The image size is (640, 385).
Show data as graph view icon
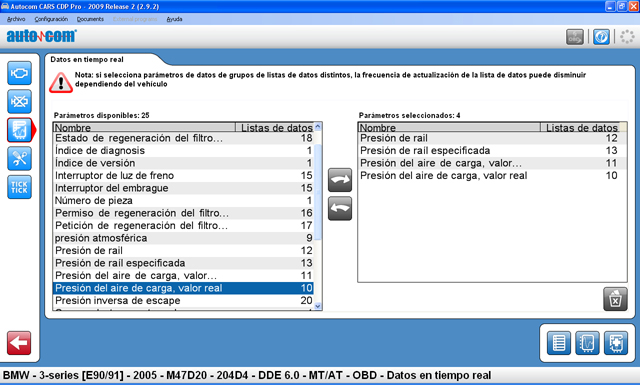(x=587, y=343)
